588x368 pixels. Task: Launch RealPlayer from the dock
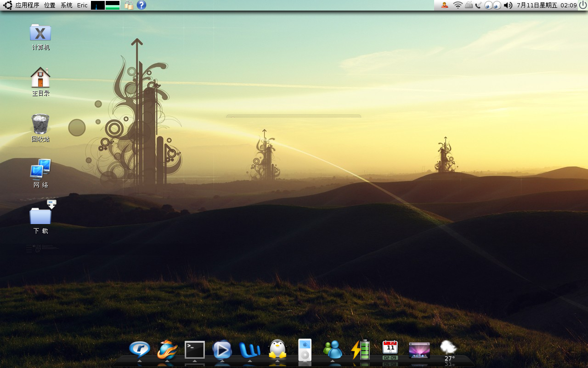click(140, 350)
